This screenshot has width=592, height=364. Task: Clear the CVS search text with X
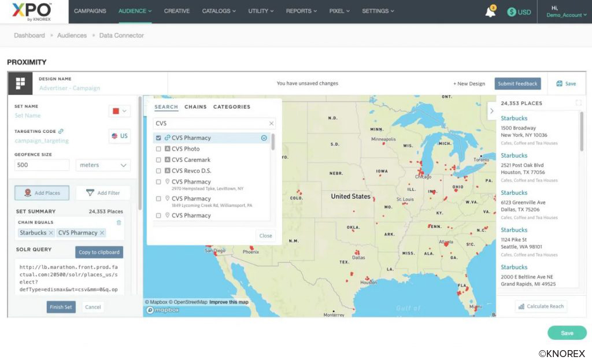(x=271, y=124)
